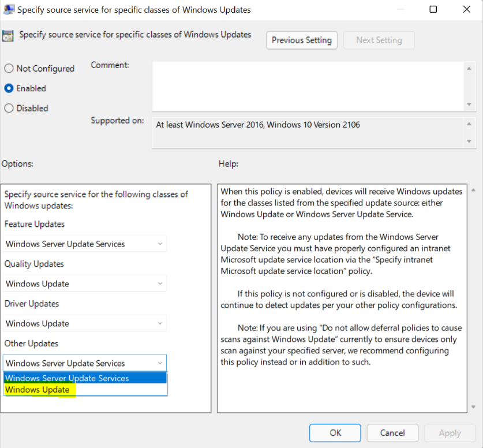The height and width of the screenshot is (448, 483).
Task: Click the Help note about deferral policies
Action: 341,345
